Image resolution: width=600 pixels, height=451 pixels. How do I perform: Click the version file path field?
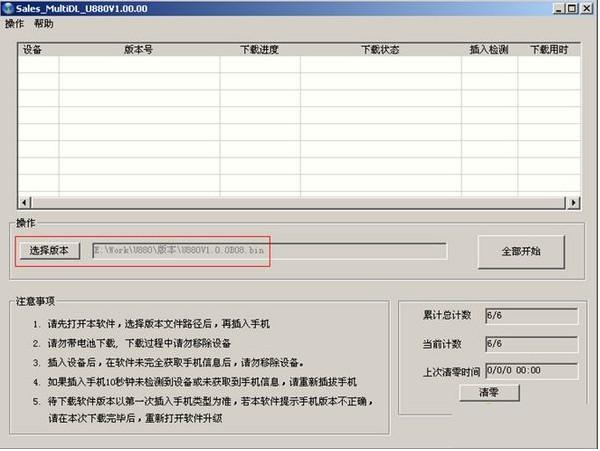tap(270, 251)
